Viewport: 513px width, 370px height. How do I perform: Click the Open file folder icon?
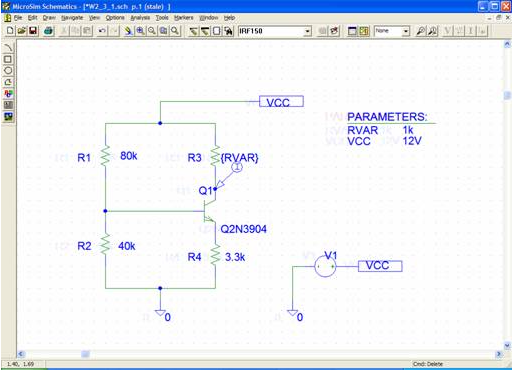[22, 31]
